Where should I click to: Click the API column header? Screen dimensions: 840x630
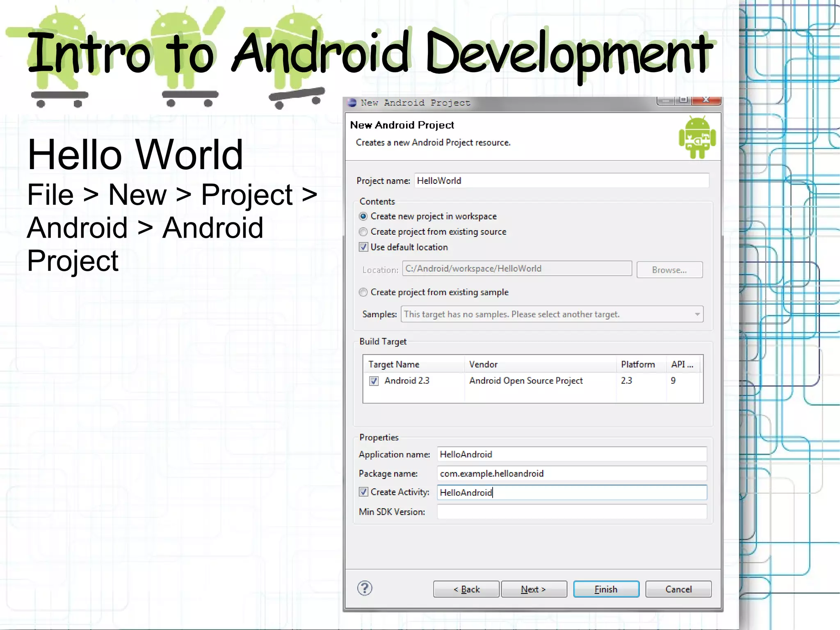(682, 364)
